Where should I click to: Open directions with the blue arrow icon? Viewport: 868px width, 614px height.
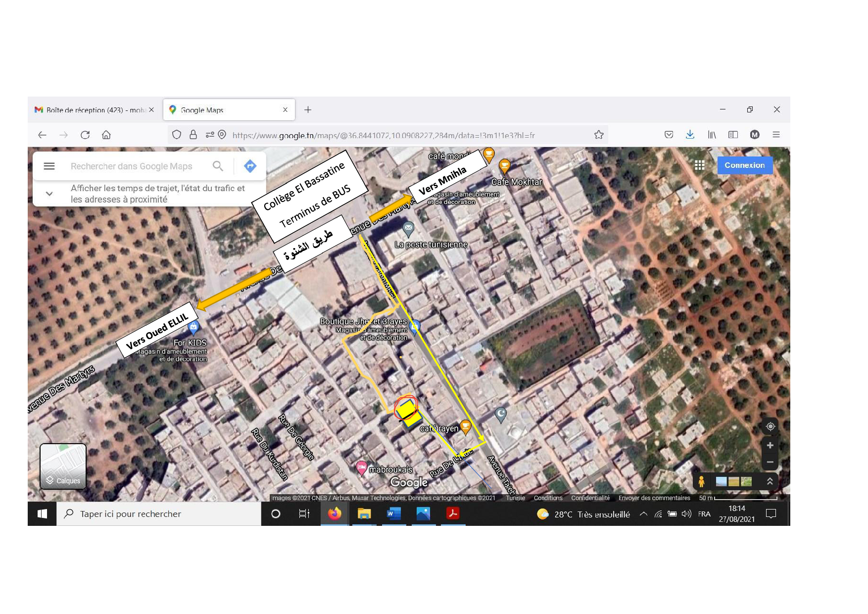(250, 166)
